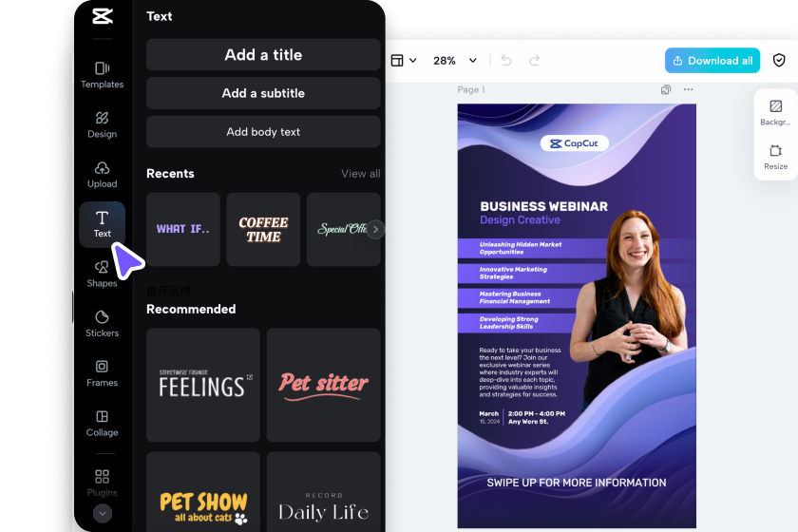798x532 pixels.
Task: Open the Design sidebar panel
Action: pos(102,124)
